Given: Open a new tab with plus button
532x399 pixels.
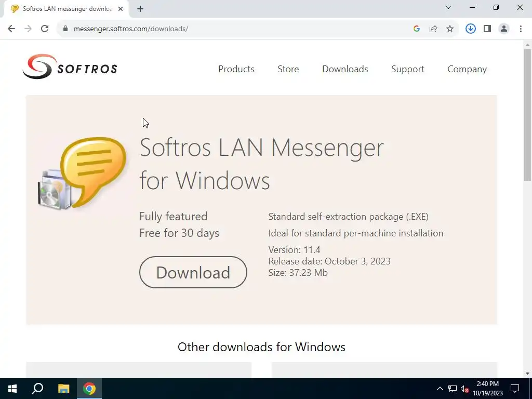Looking at the screenshot, I should pos(140,9).
